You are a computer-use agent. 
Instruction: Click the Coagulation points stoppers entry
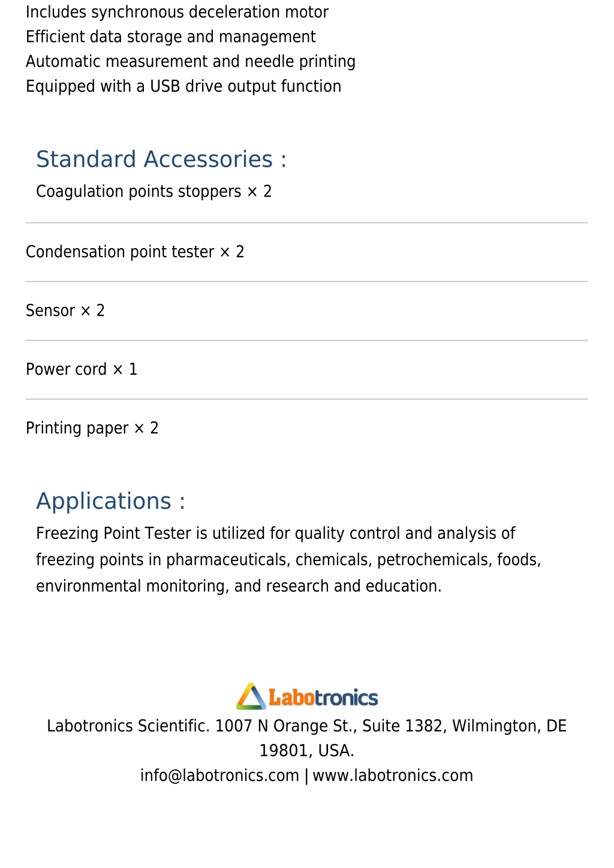click(x=154, y=191)
